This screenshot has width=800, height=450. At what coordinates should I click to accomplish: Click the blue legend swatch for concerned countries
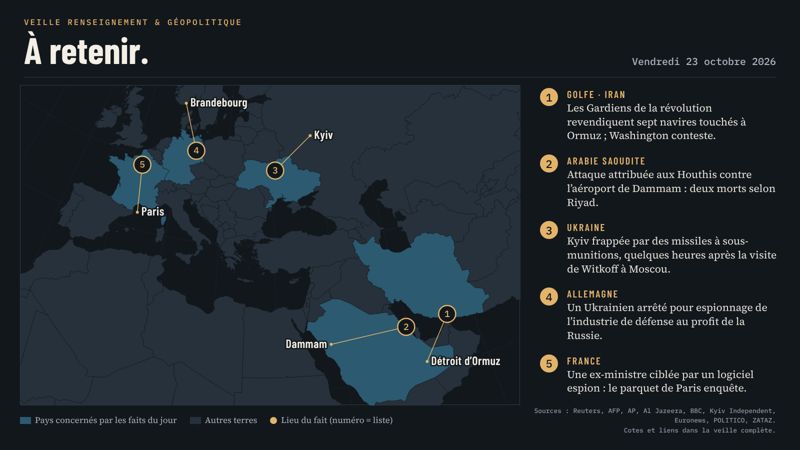pyautogui.click(x=26, y=420)
